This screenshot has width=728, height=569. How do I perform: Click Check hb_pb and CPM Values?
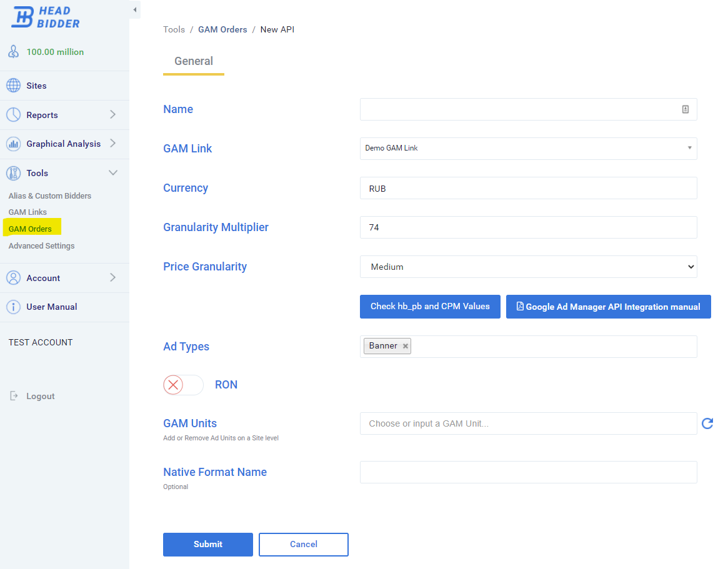(430, 307)
